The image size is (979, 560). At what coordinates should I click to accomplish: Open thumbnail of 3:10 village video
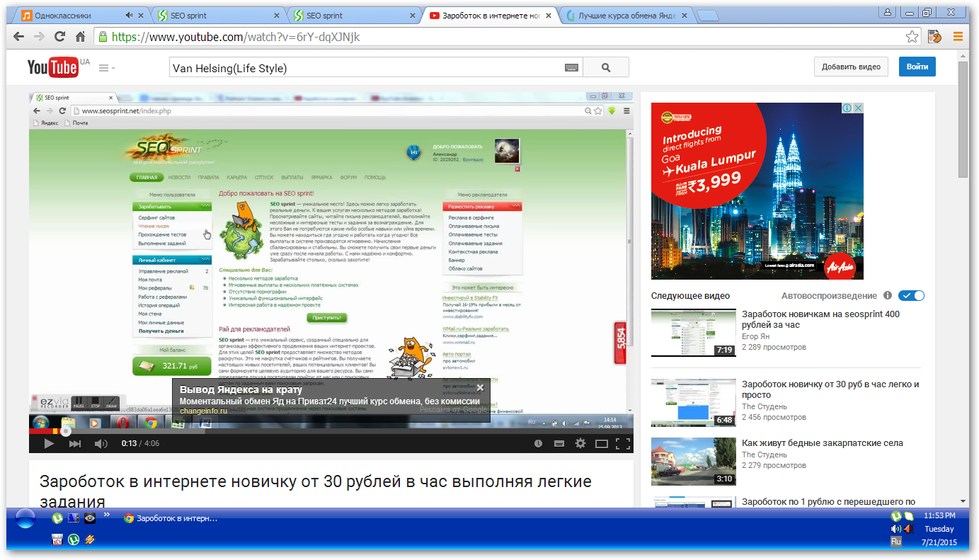694,461
